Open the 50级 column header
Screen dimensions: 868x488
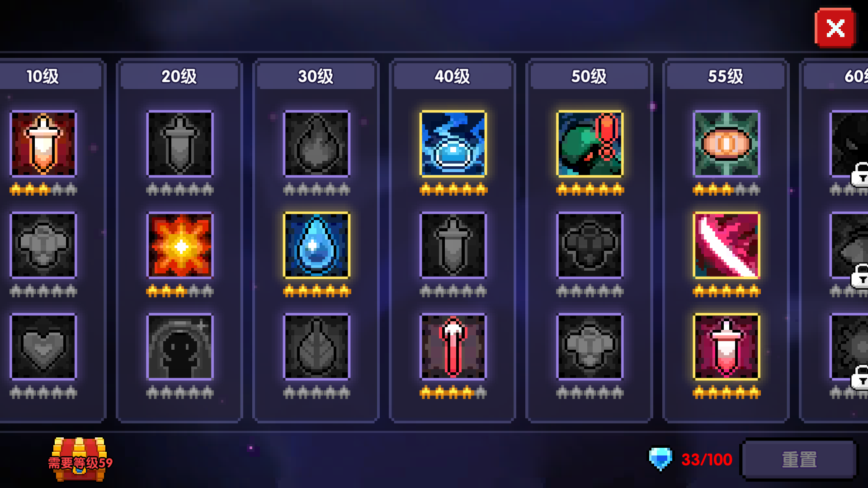[589, 76]
